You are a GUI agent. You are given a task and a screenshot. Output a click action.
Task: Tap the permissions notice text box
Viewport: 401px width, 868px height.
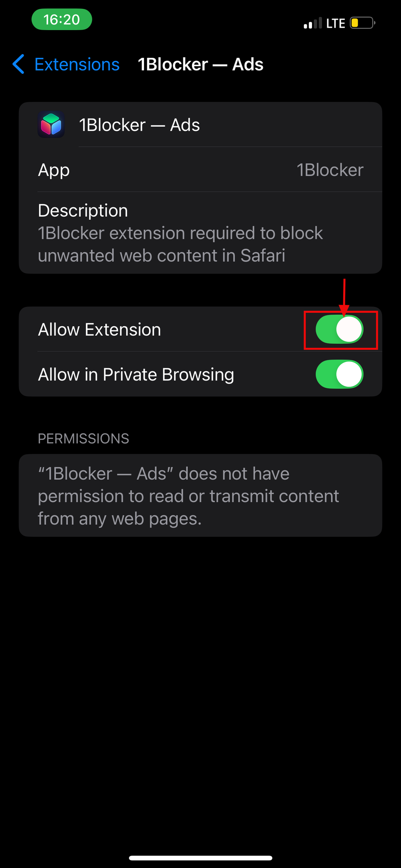200,495
